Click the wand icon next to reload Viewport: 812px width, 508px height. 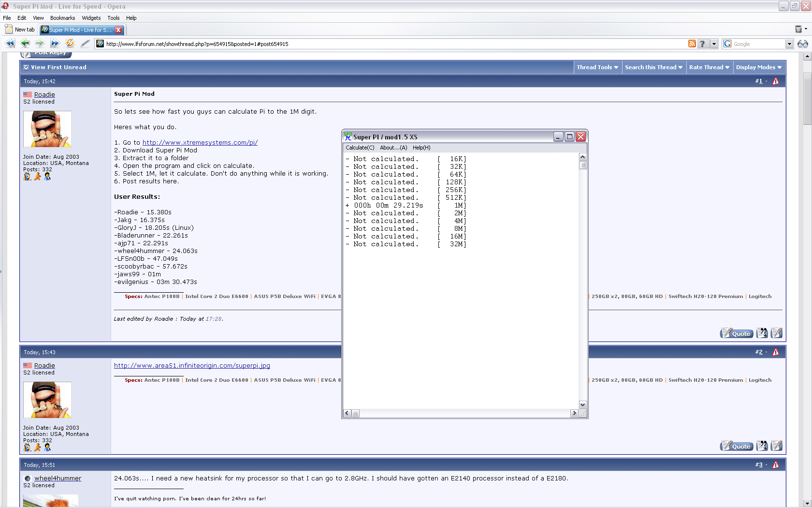coord(85,44)
